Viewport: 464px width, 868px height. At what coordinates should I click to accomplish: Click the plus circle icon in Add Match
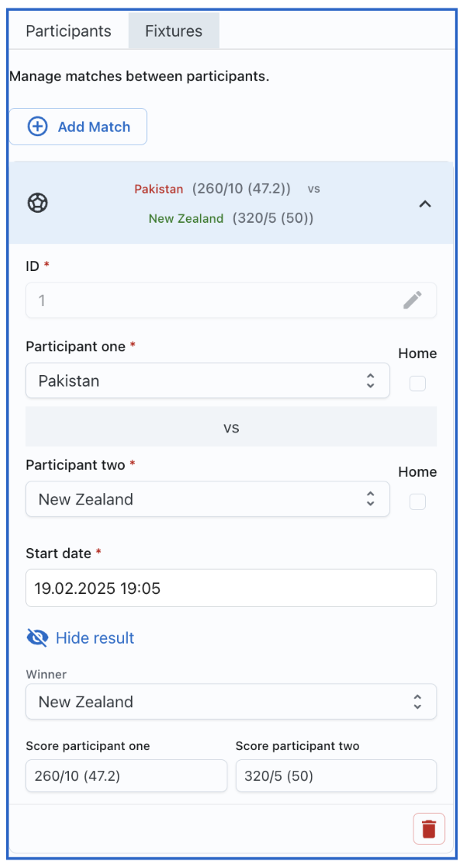point(38,127)
